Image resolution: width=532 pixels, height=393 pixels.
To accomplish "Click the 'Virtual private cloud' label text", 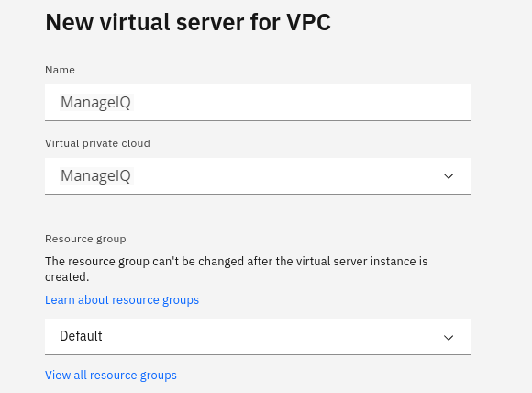I will 97,143.
